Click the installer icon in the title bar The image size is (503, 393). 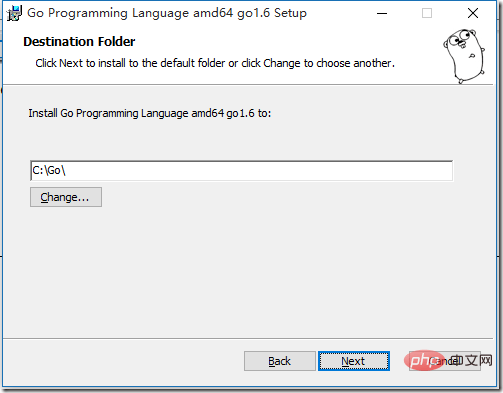tap(14, 13)
